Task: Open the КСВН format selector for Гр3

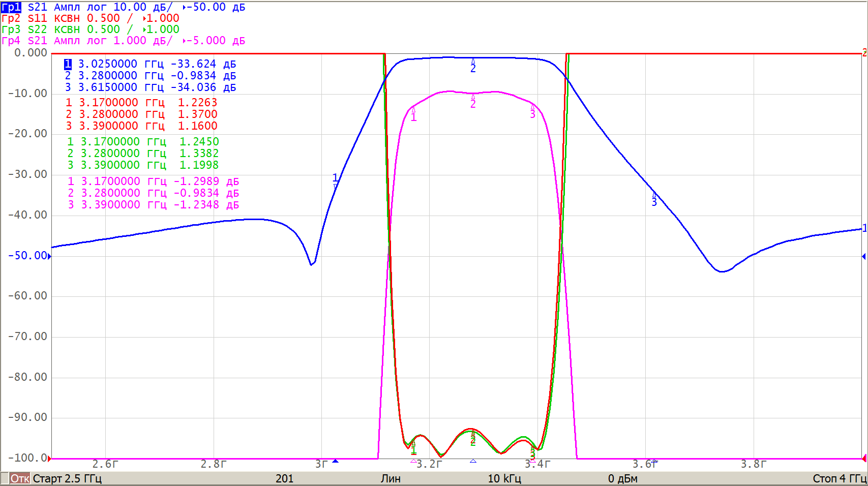Action: point(67,29)
